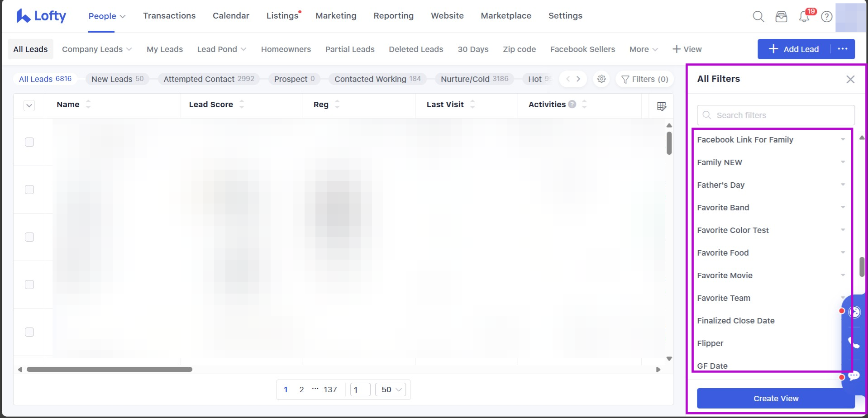868x418 pixels.
Task: Open the notifications bell icon
Action: (x=804, y=17)
